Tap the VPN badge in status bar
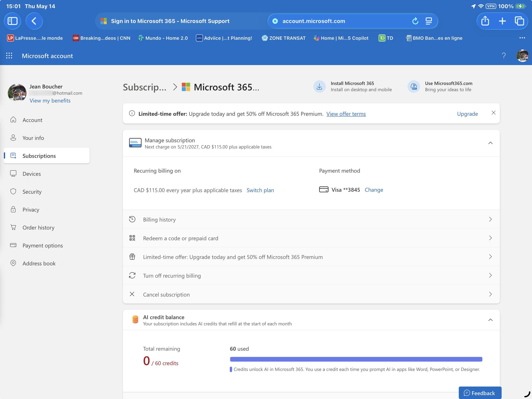The image size is (532, 399). pos(491,6)
